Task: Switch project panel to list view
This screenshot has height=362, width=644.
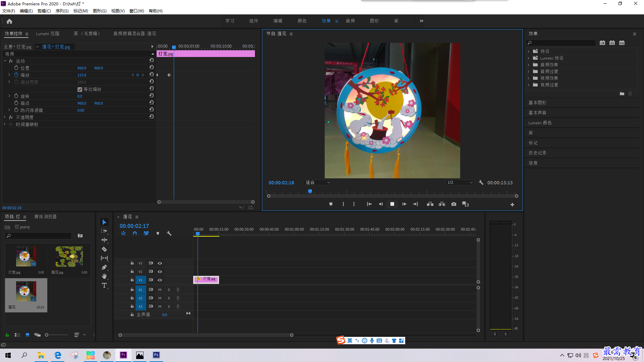Action: [17, 335]
